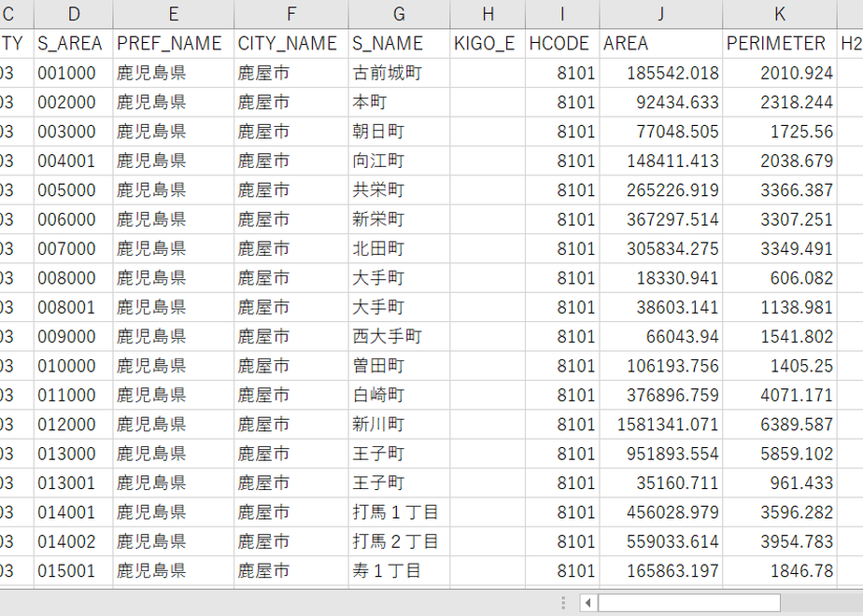Click the PERIMETER header cell
The width and height of the screenshot is (863, 616).
[780, 44]
